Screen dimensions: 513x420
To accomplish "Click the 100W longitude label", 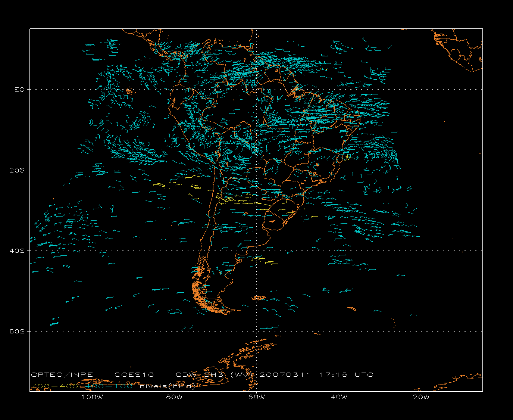I will coord(92,397).
